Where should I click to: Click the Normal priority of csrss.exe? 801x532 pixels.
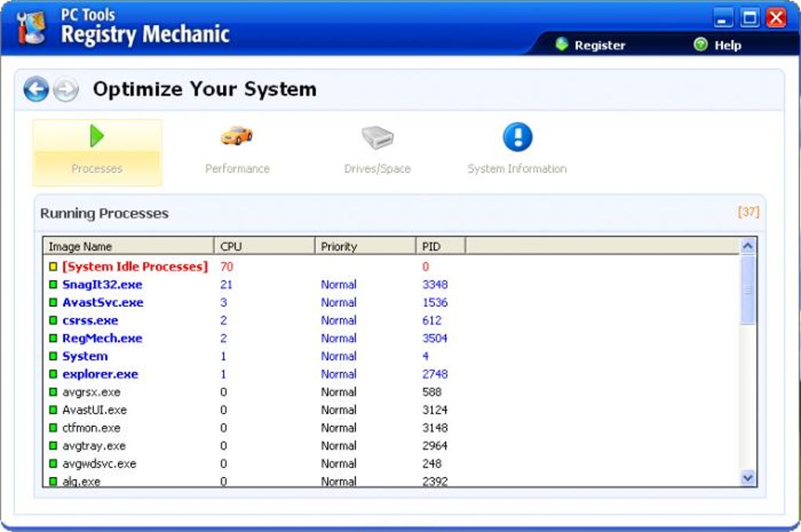click(x=338, y=320)
